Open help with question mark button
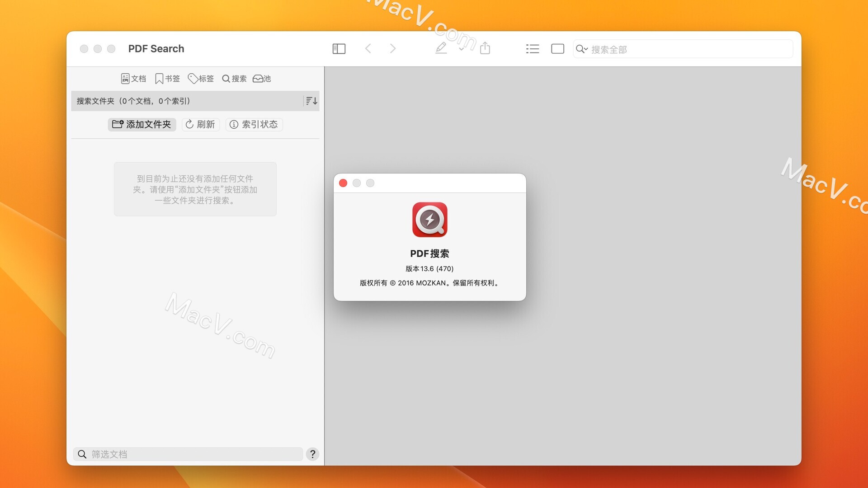The image size is (868, 488). pyautogui.click(x=312, y=454)
